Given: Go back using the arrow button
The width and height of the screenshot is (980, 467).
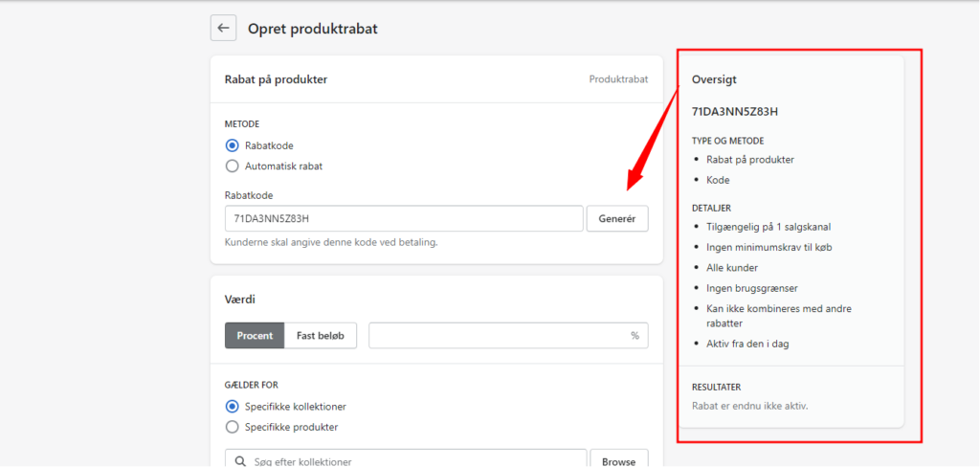Looking at the screenshot, I should (223, 28).
